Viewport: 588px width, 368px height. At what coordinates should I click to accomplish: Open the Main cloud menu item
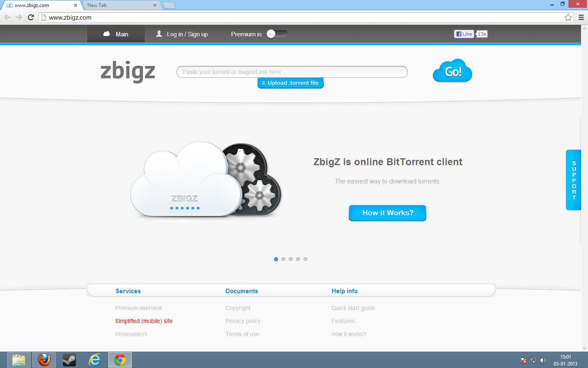click(116, 34)
